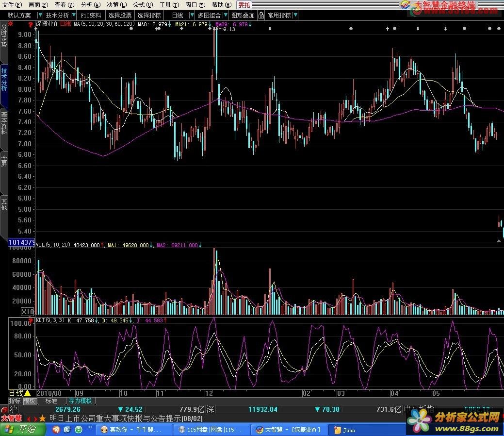Click the red question mark on main chart
Image resolution: width=504 pixels, height=436 pixels.
tap(31, 24)
